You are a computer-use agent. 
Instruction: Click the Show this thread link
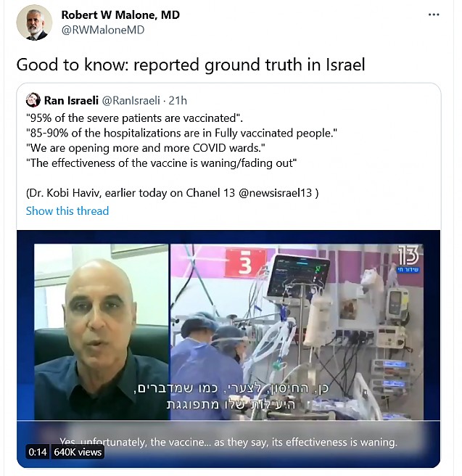67,210
